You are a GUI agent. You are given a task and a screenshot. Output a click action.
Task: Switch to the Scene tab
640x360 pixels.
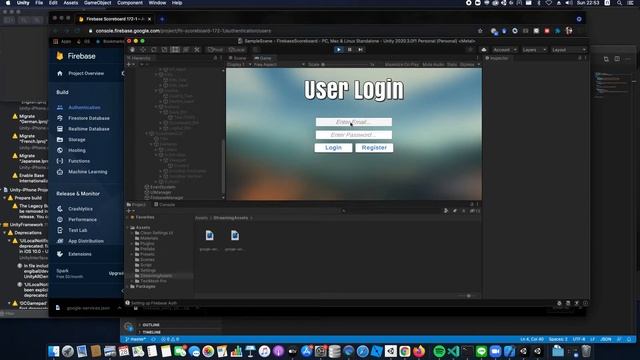click(238, 58)
